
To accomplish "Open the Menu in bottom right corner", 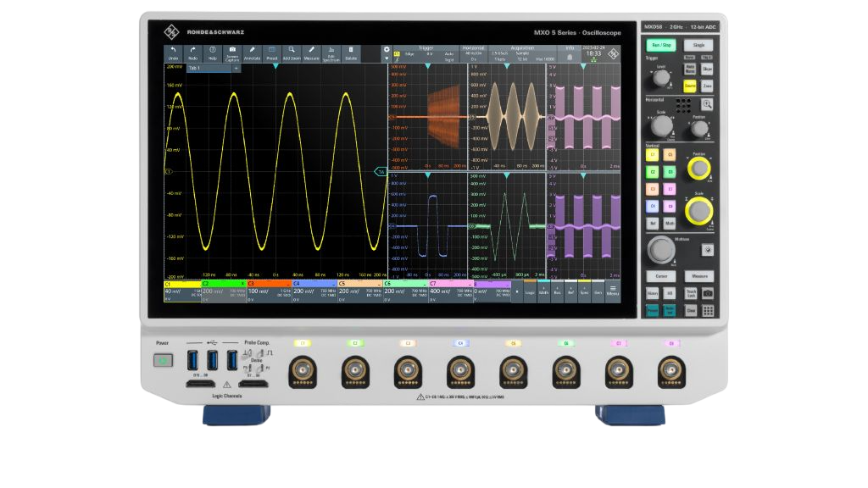I will coord(612,291).
